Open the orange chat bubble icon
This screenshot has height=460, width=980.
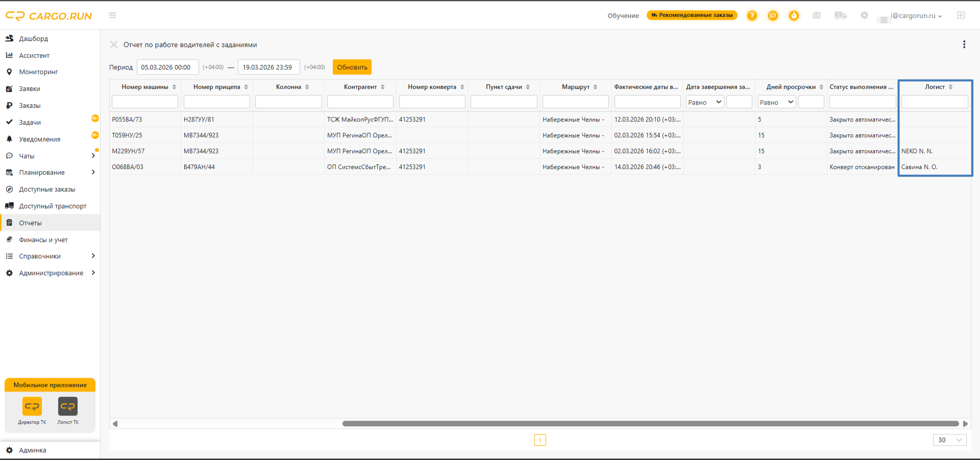(x=773, y=16)
